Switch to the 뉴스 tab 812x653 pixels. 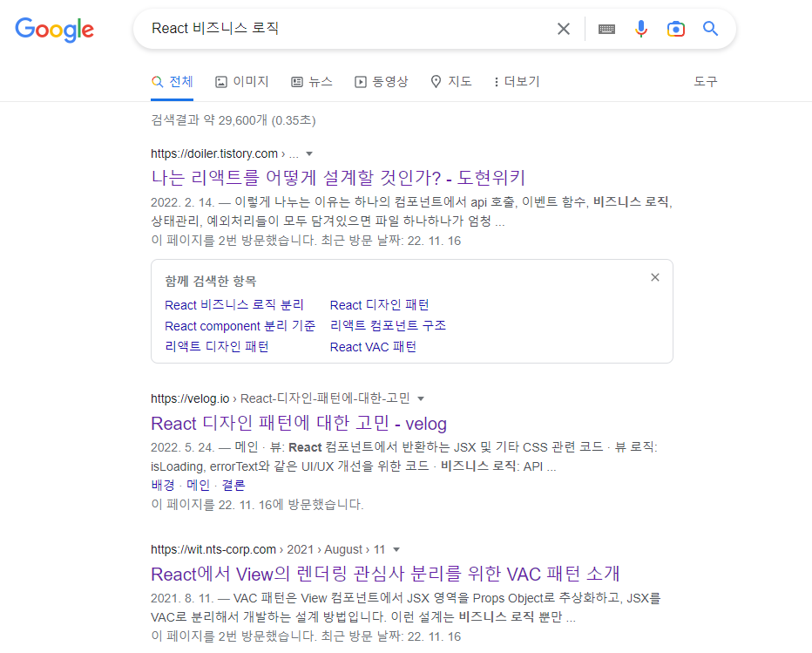point(312,82)
